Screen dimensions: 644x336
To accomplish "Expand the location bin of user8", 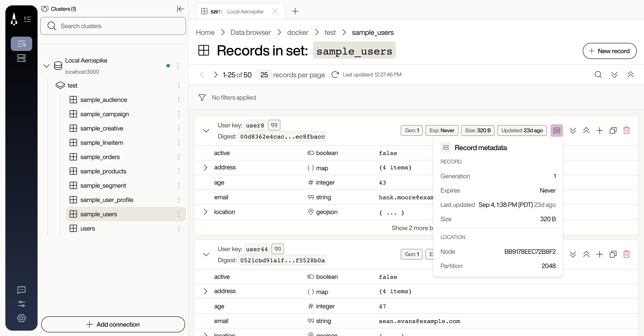I will (x=205, y=212).
